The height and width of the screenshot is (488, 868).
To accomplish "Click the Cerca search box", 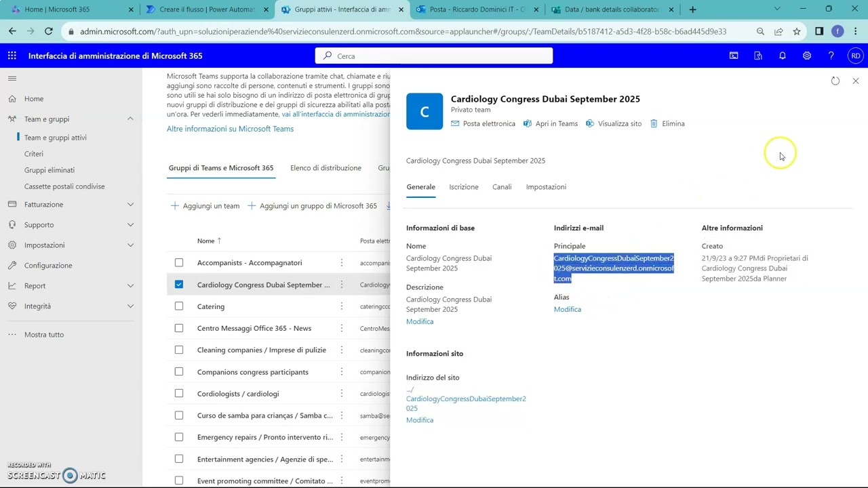I will tap(434, 56).
